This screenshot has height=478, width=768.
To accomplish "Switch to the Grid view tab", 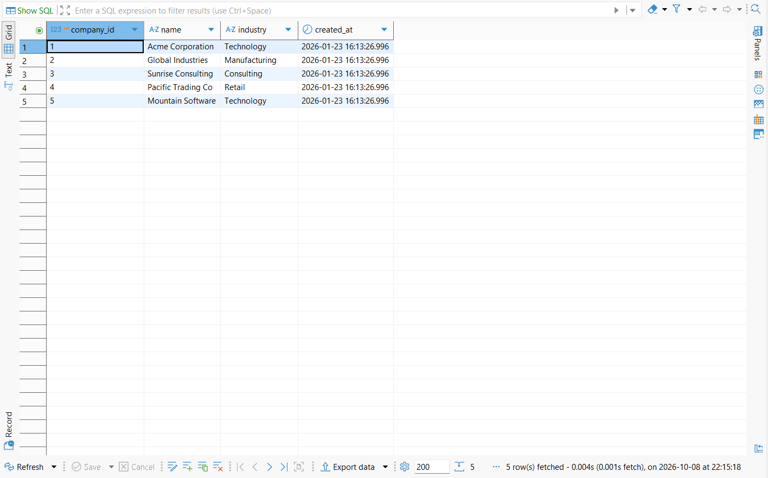I will 8,40.
